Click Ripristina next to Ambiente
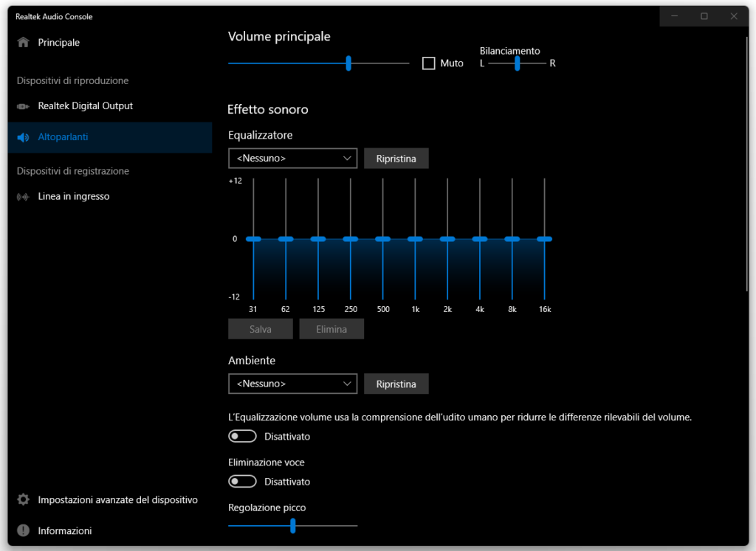Screen dimensions: 756x551 click(x=396, y=384)
